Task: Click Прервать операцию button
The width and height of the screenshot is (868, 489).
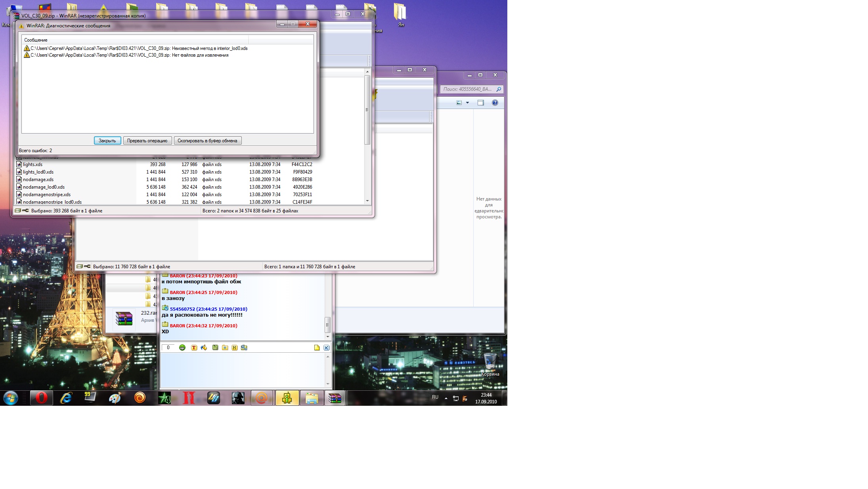Action: point(147,141)
